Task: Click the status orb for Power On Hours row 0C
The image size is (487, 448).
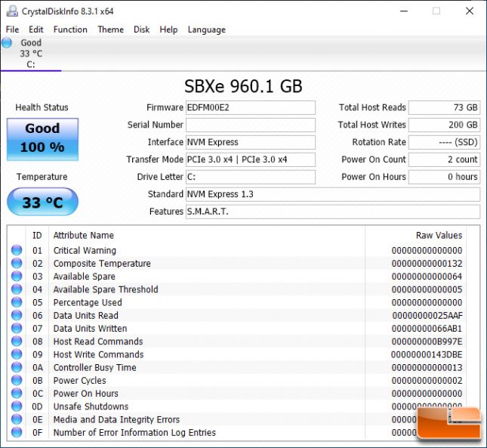Action: click(x=17, y=394)
